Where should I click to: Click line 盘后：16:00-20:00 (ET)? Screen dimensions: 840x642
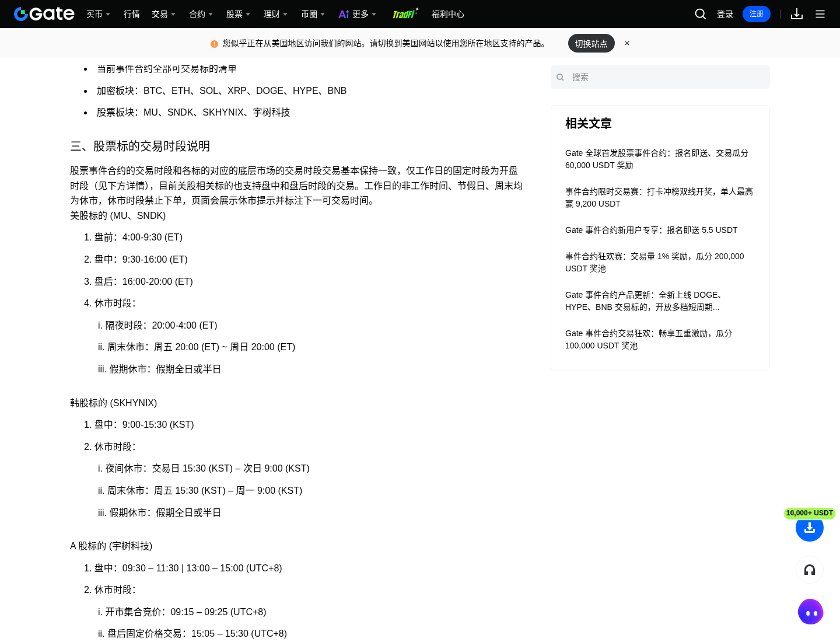coord(143,281)
